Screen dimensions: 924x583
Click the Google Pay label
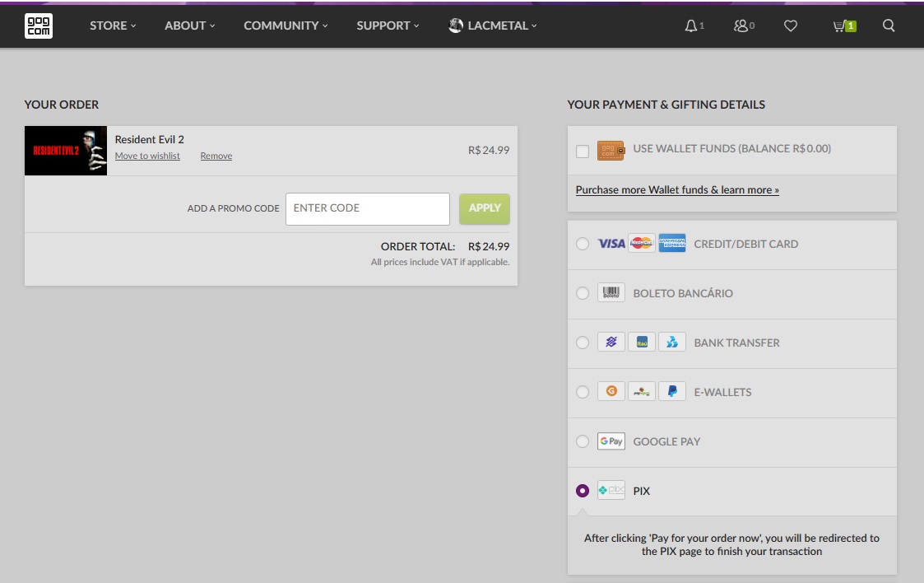(666, 441)
